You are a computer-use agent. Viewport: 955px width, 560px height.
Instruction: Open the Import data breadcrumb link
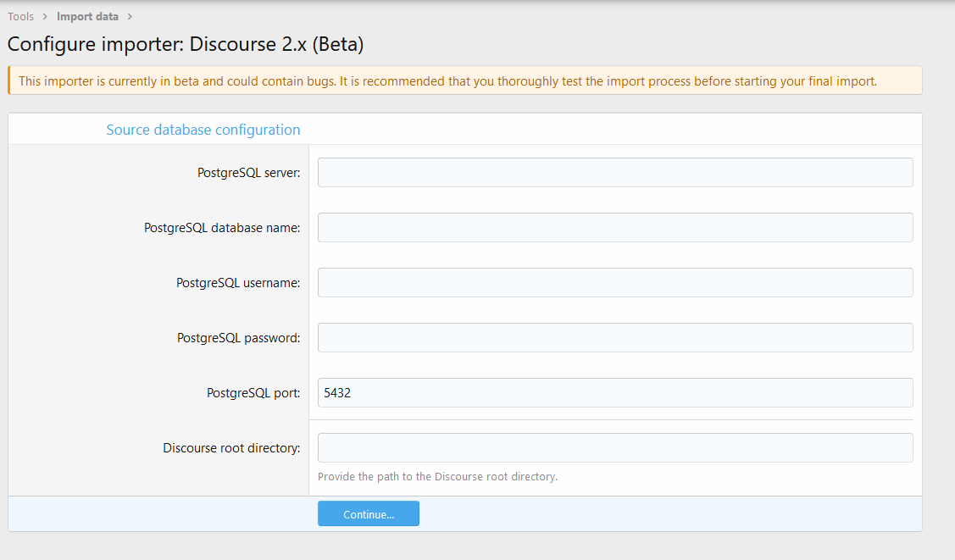pos(88,16)
